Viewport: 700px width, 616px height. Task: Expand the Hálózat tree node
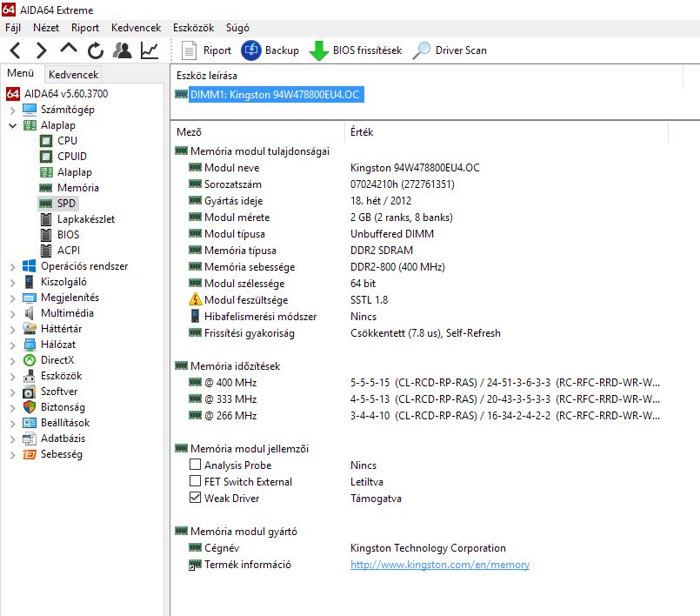[x=12, y=345]
